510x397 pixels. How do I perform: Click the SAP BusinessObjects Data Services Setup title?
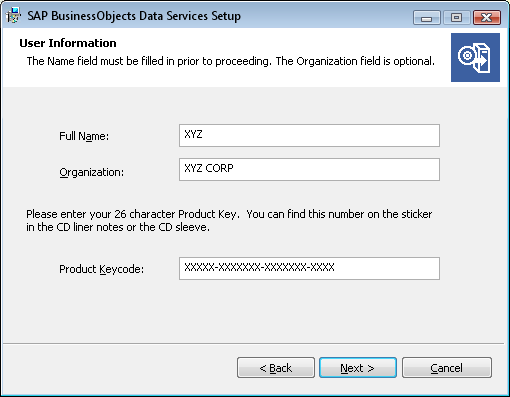pos(134,16)
